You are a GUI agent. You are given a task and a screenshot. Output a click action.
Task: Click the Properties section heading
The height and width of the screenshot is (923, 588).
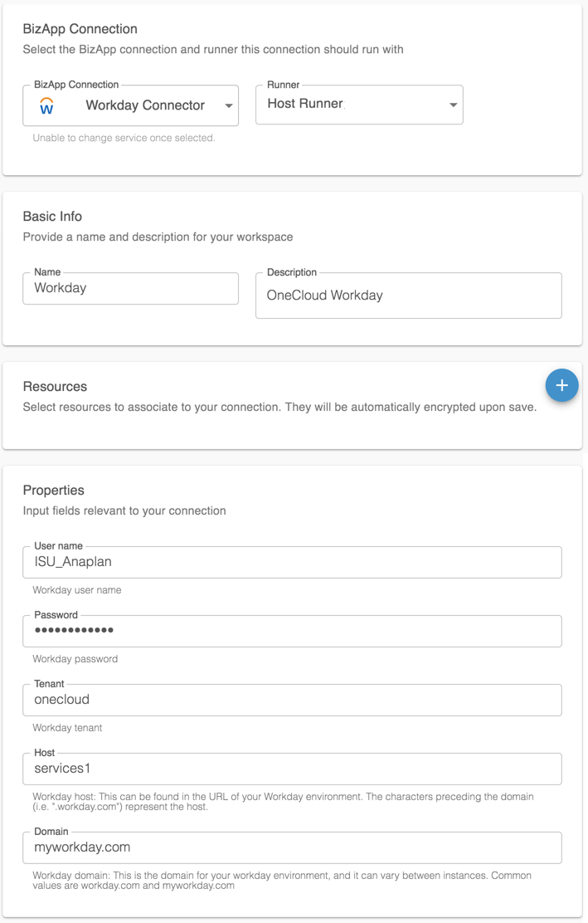(x=54, y=491)
